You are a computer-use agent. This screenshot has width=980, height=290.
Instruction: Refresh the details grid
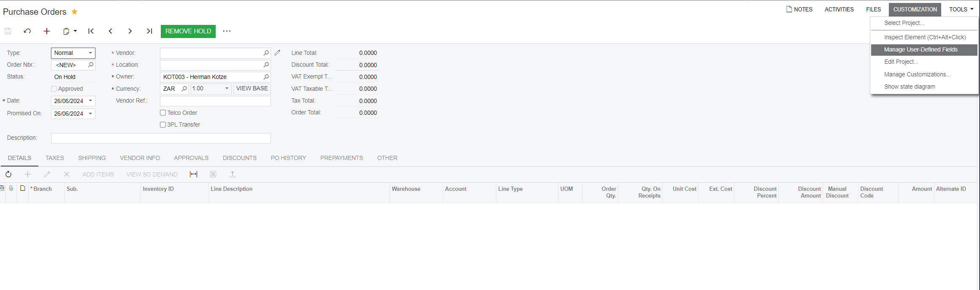[x=8, y=174]
